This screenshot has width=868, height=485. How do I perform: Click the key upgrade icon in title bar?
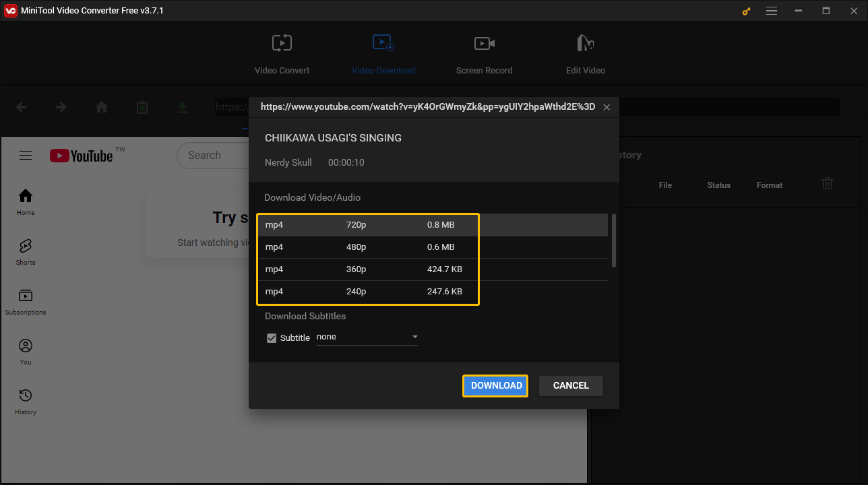(746, 11)
